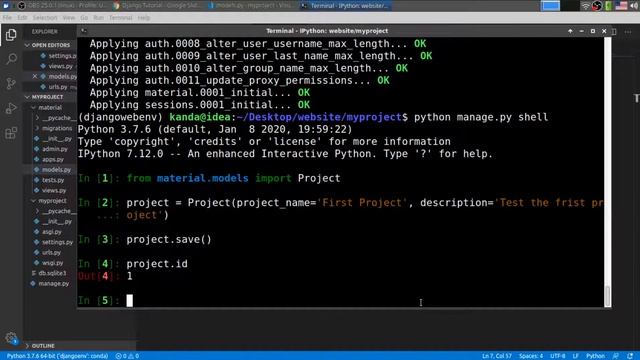Viewport: 640px width, 360px height.
Task: Open wsgi.py in the file tree
Action: pos(49,263)
